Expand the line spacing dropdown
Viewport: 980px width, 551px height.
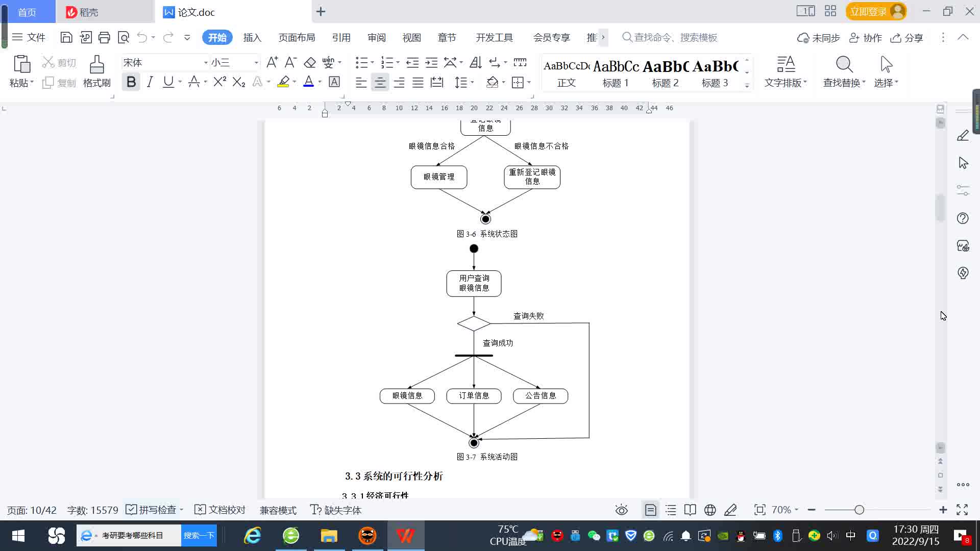click(x=472, y=82)
